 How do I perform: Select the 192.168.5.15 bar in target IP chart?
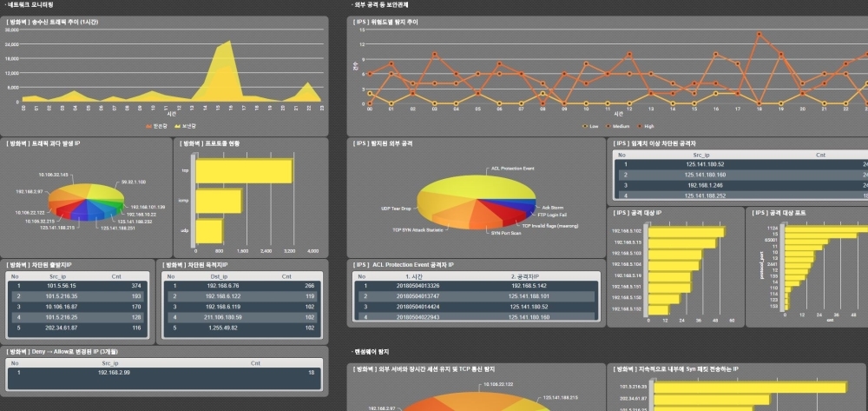[681, 243]
